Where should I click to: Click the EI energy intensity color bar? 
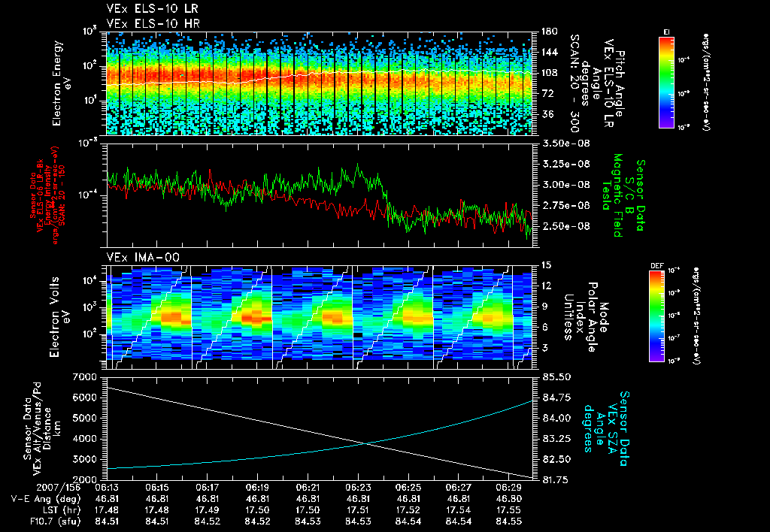point(666,82)
